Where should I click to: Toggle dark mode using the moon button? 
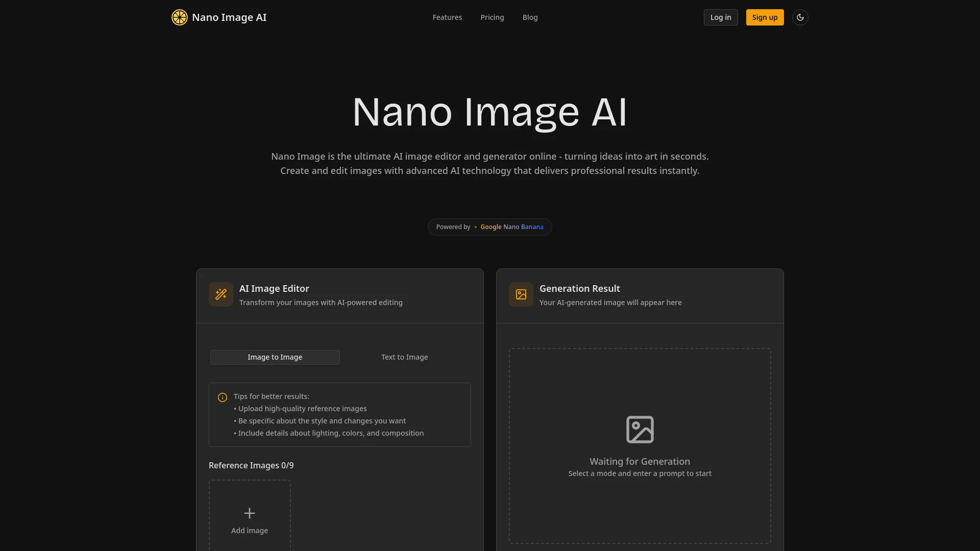[800, 17]
